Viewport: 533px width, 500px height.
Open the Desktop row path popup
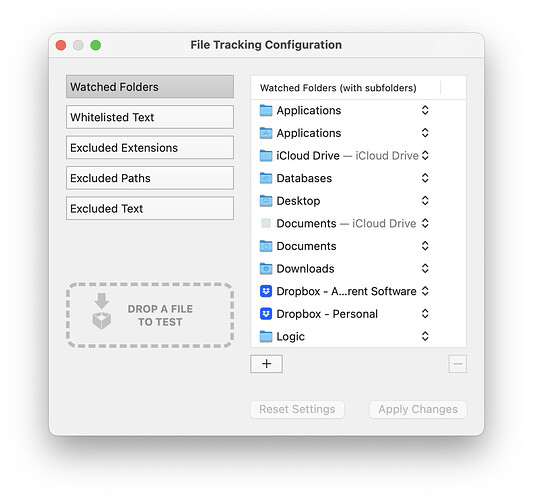click(425, 201)
